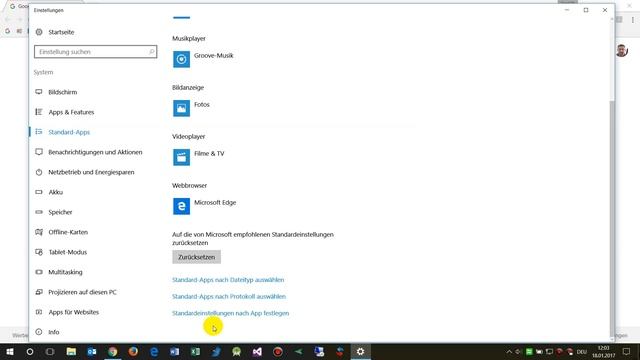Open the Windows Start menu
This screenshot has height=360, width=640.
pyautogui.click(x=10, y=351)
